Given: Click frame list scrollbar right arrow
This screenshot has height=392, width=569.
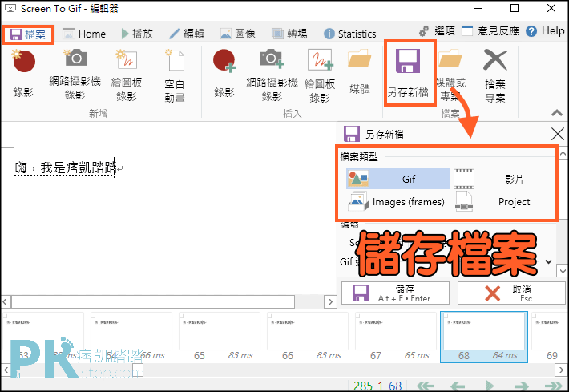Looking at the screenshot, I should tap(561, 370).
